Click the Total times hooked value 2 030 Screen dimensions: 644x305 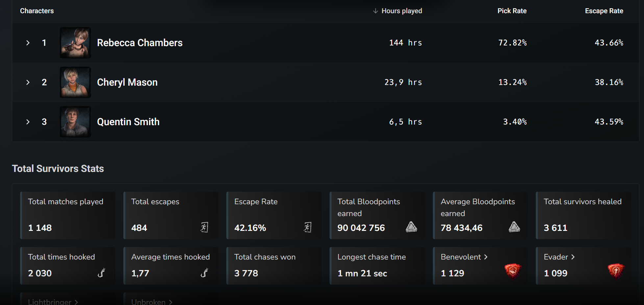tap(40, 273)
